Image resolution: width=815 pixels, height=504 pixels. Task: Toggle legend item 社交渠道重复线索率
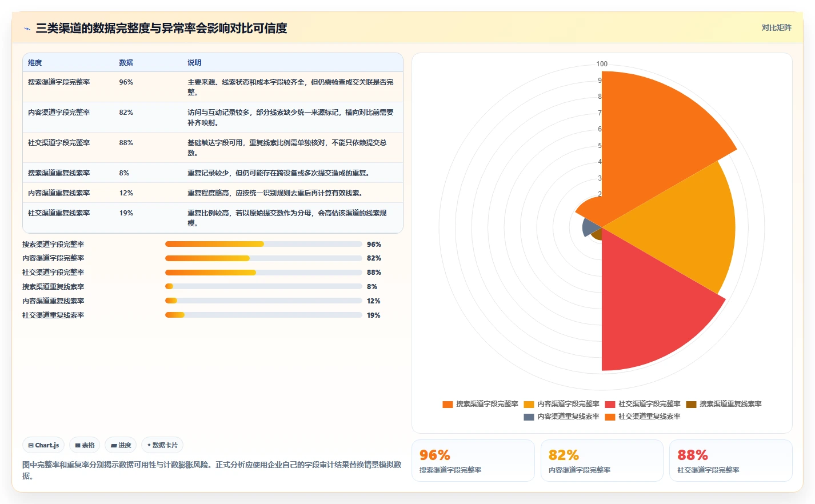(x=642, y=417)
